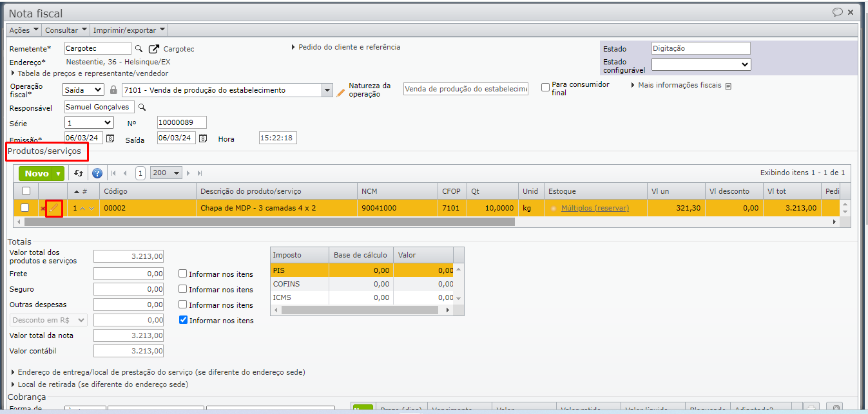Move item 1 up with arrow
Viewport: 868px width, 414px height.
coord(82,208)
